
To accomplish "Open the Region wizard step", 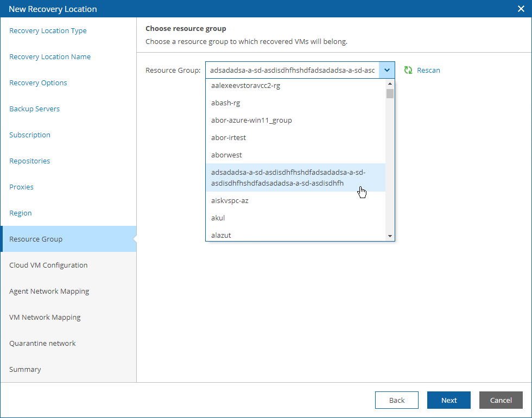I will (21, 213).
